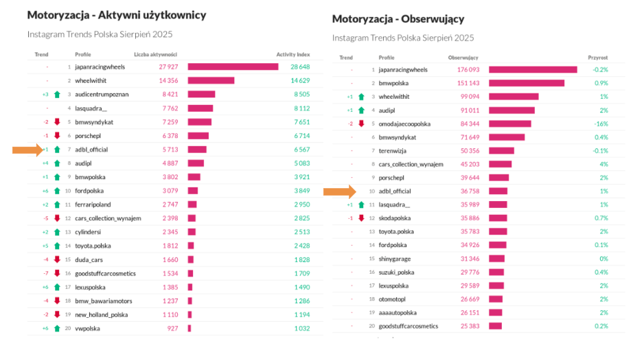644x350 pixels.
Task: Click red down arrow beside duda_cars
Action: 57,259
